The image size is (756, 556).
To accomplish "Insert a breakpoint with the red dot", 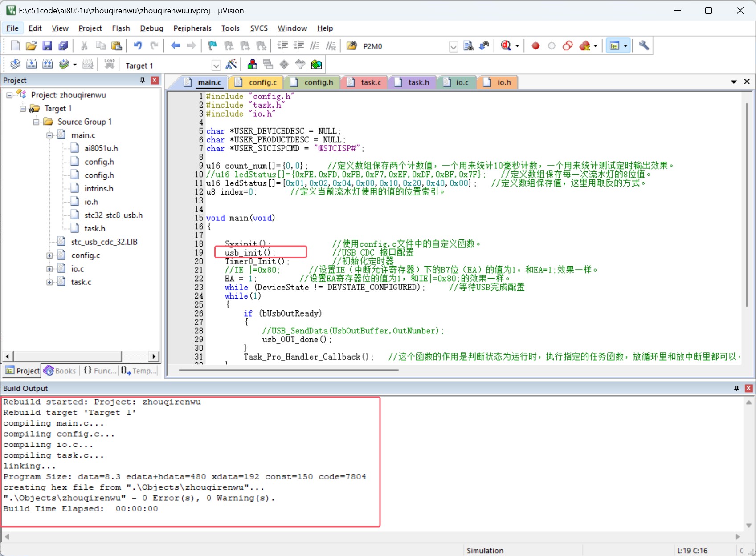I will pyautogui.click(x=535, y=46).
